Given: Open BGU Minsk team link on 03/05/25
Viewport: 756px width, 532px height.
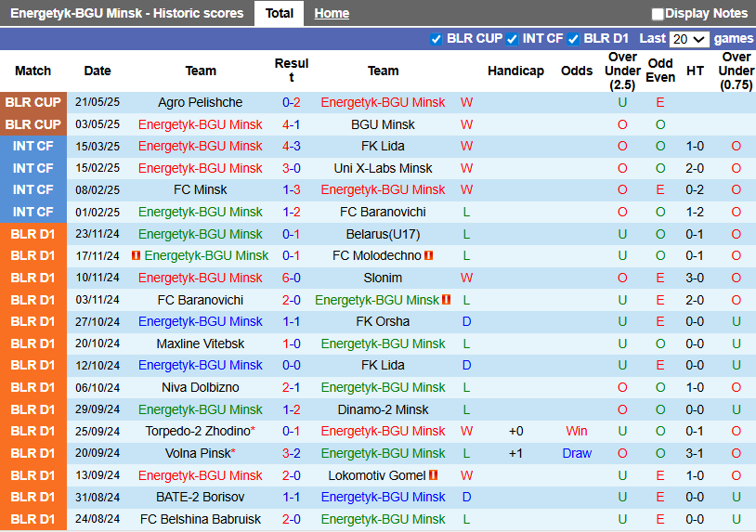Looking at the screenshot, I should (x=383, y=124).
